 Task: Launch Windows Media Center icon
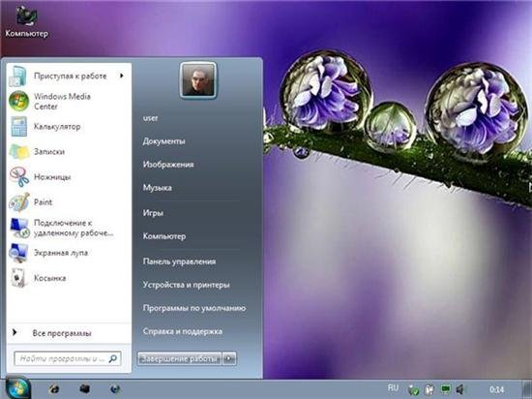pyautogui.click(x=18, y=101)
